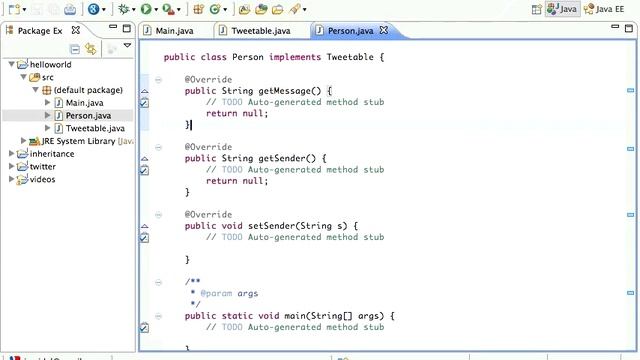Click the New wizard toolbar icon
This screenshot has width=640, height=360.
click(14, 9)
